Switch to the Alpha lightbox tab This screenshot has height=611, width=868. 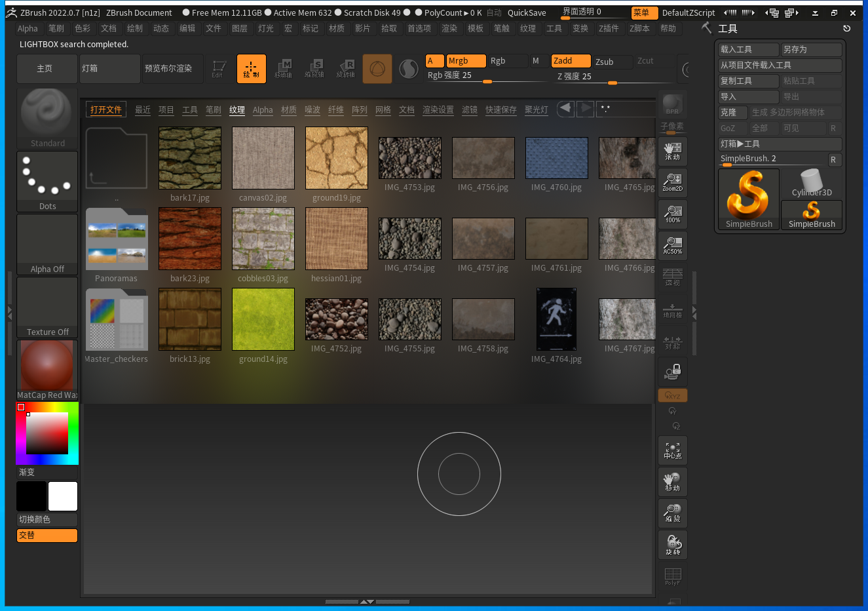point(263,109)
